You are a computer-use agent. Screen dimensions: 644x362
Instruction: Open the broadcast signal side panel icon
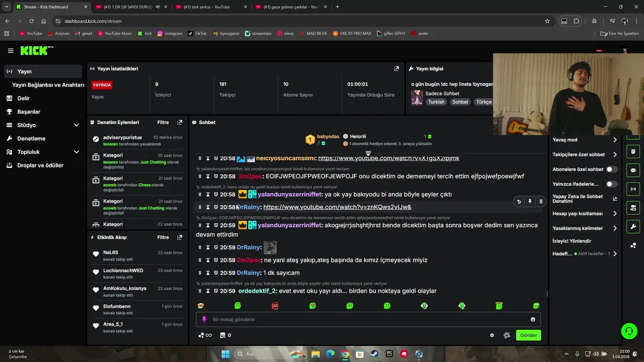point(633,189)
